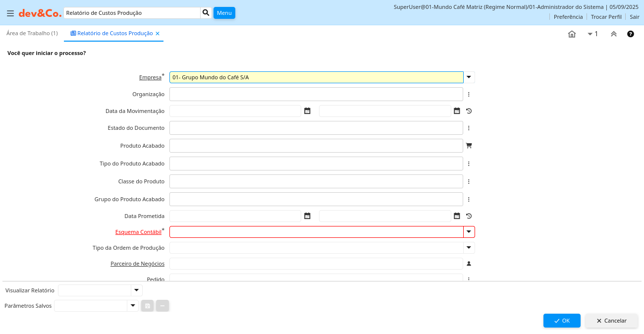This screenshot has height=334, width=644.
Task: Expand the Empresa dropdown
Action: pos(469,77)
